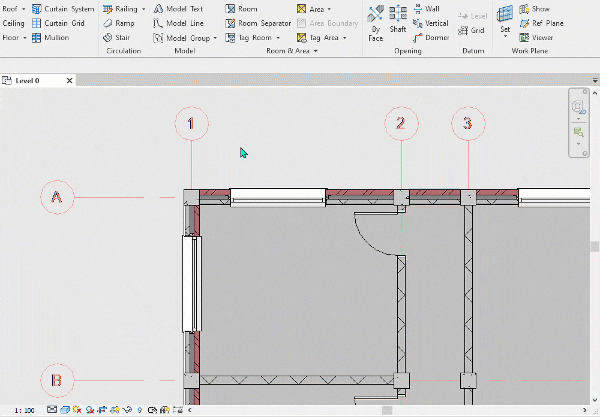600x417 pixels.
Task: Click grid bubble 3
Action: coord(468,124)
